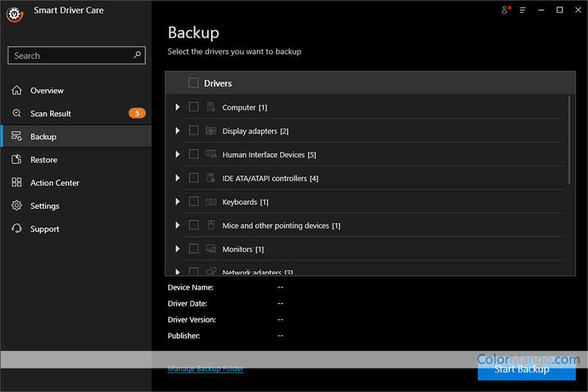
Task: Tick the Display adapters checkbox
Action: pos(194,131)
